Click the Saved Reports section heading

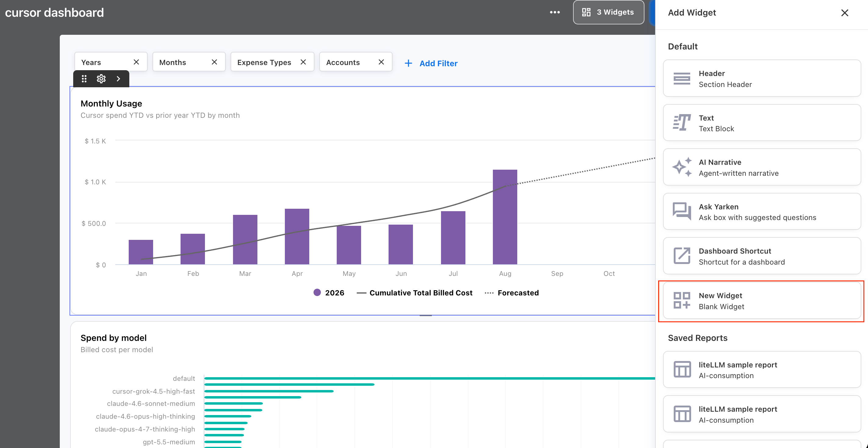pyautogui.click(x=698, y=338)
